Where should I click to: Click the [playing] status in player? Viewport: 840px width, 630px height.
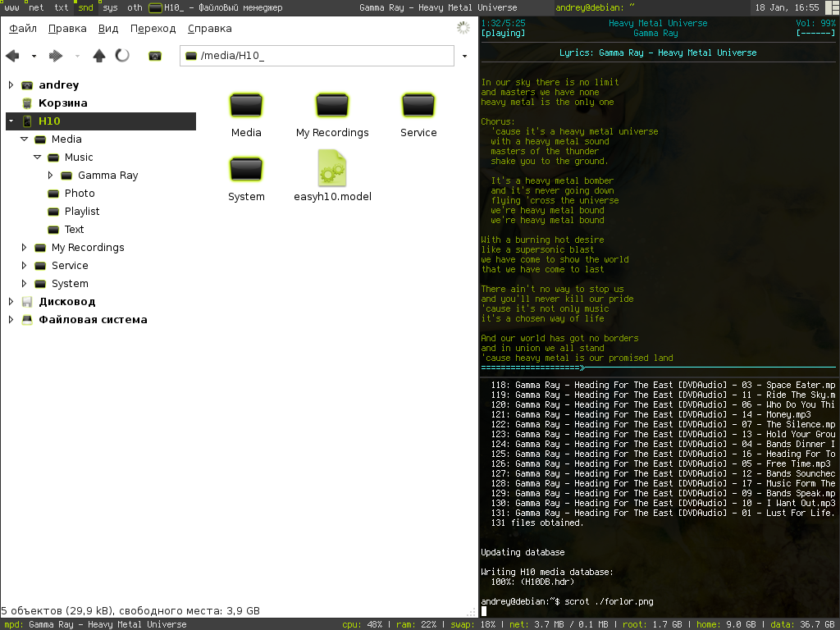click(x=503, y=33)
